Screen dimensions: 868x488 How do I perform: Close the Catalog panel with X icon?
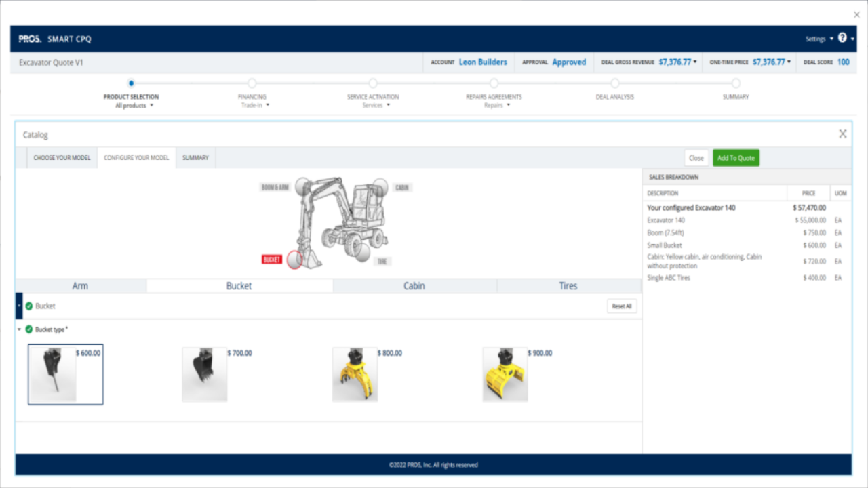842,134
